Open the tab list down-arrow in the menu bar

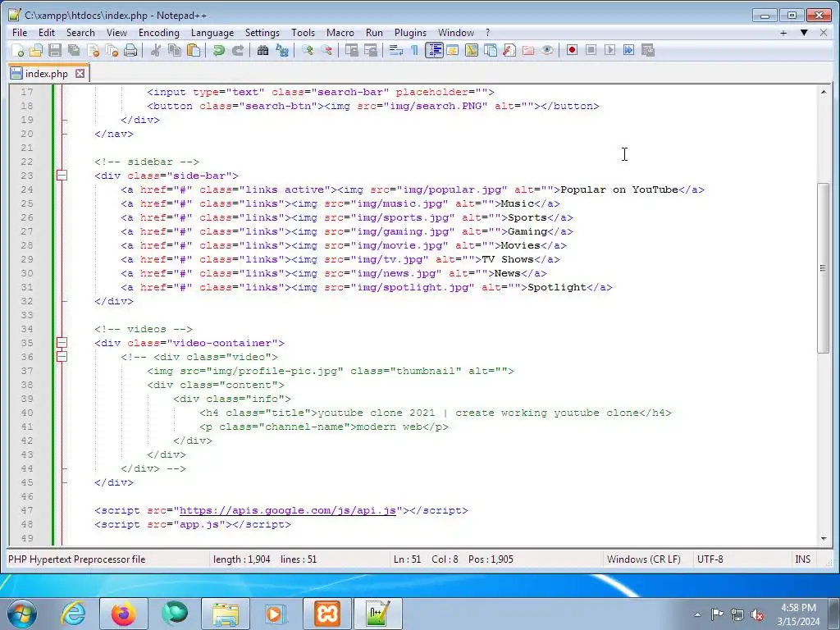pyautogui.click(x=804, y=33)
